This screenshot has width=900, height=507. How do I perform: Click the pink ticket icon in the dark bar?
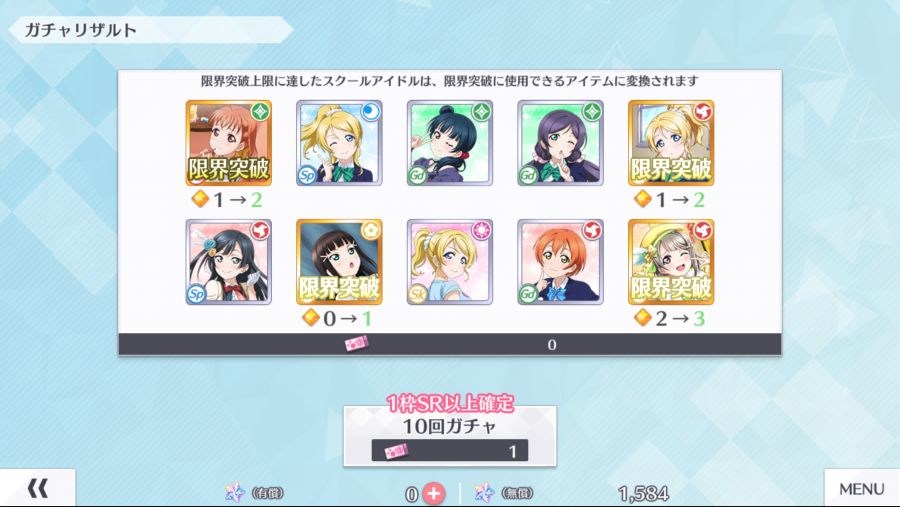pyautogui.click(x=356, y=344)
